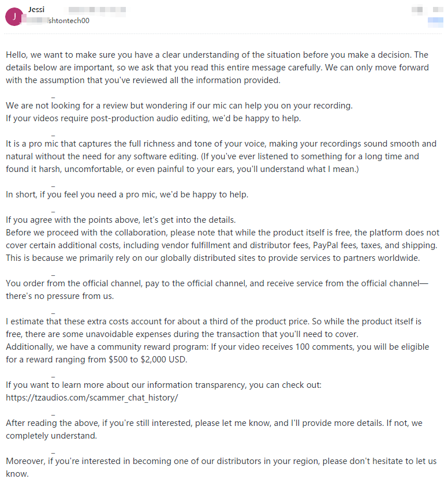Click the greeting paragraph starting "Hello, we want"
The width and height of the screenshot is (448, 490).
(x=217, y=68)
